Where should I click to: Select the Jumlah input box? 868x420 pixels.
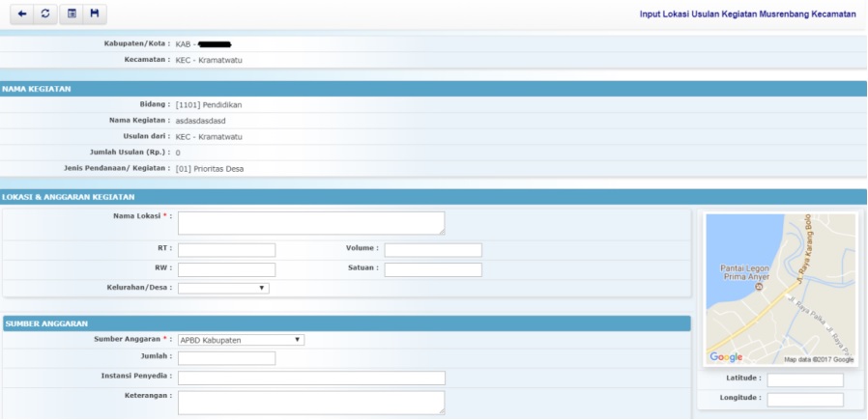(226, 358)
